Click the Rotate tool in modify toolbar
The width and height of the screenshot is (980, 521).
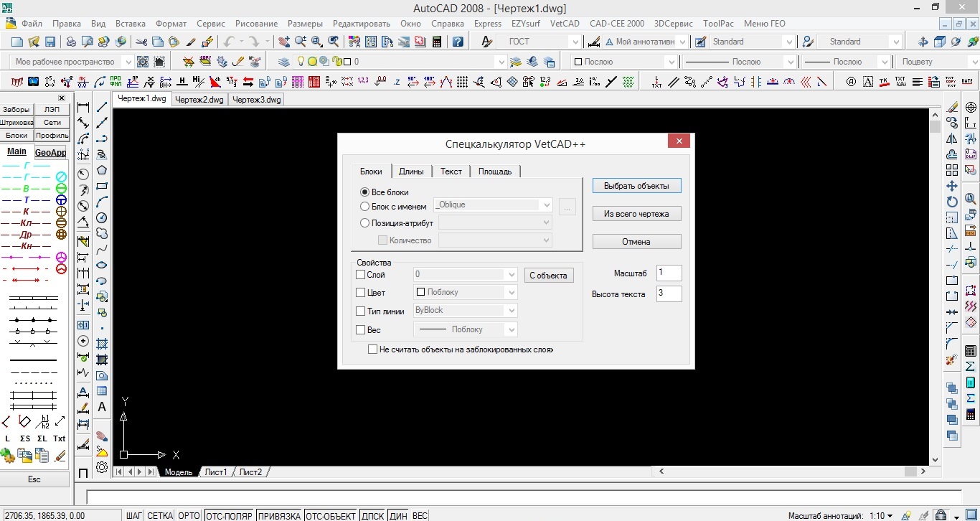point(952,202)
